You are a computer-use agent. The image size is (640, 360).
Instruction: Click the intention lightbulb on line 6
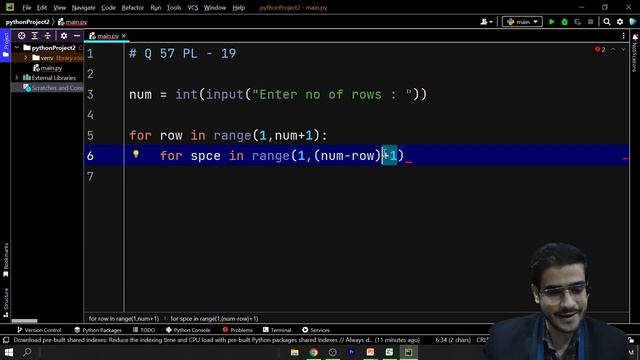136,154
